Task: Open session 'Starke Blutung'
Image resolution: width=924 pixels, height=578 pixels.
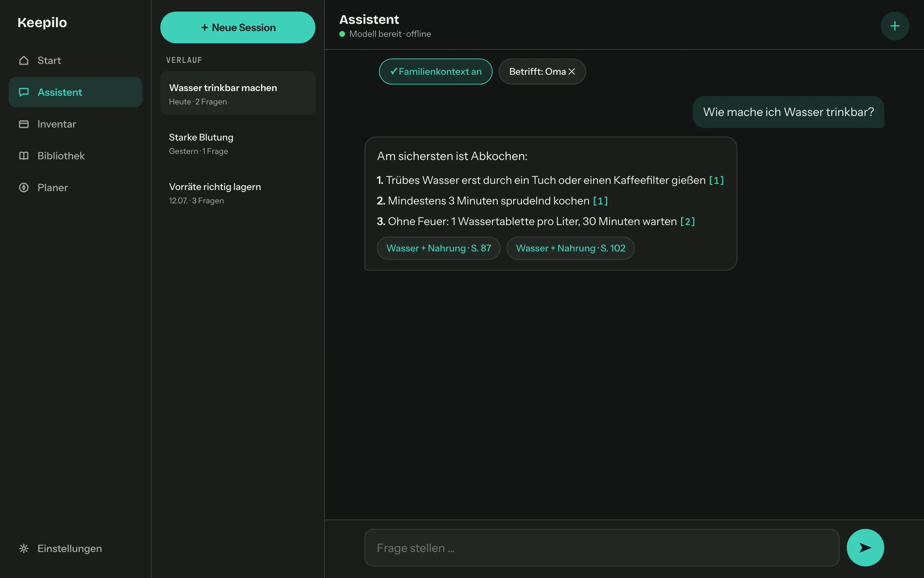Action: pos(237,143)
